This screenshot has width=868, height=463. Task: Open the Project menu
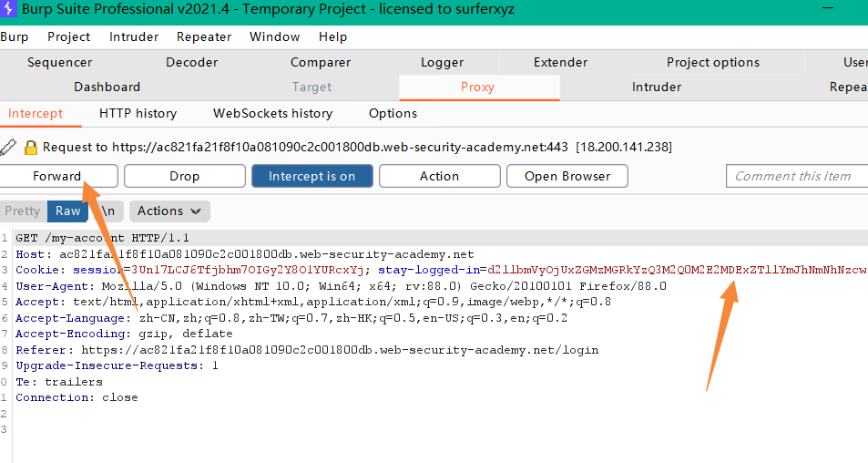[x=68, y=36]
